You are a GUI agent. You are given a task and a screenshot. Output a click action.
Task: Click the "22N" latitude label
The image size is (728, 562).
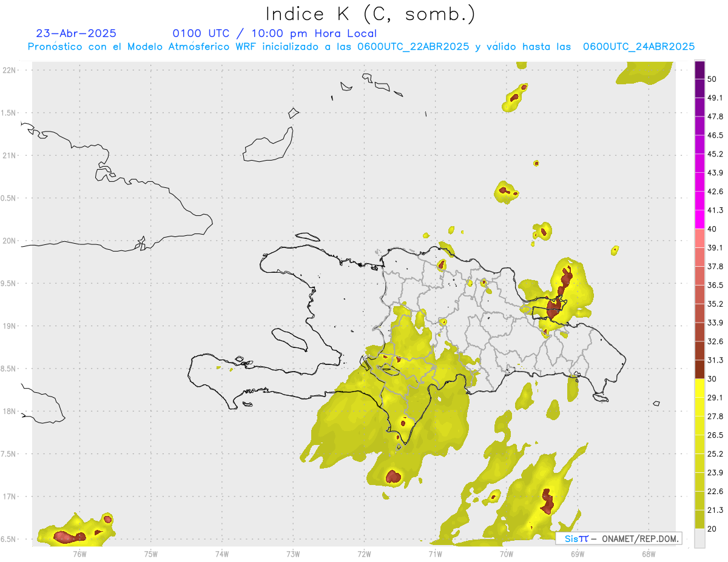click(9, 70)
